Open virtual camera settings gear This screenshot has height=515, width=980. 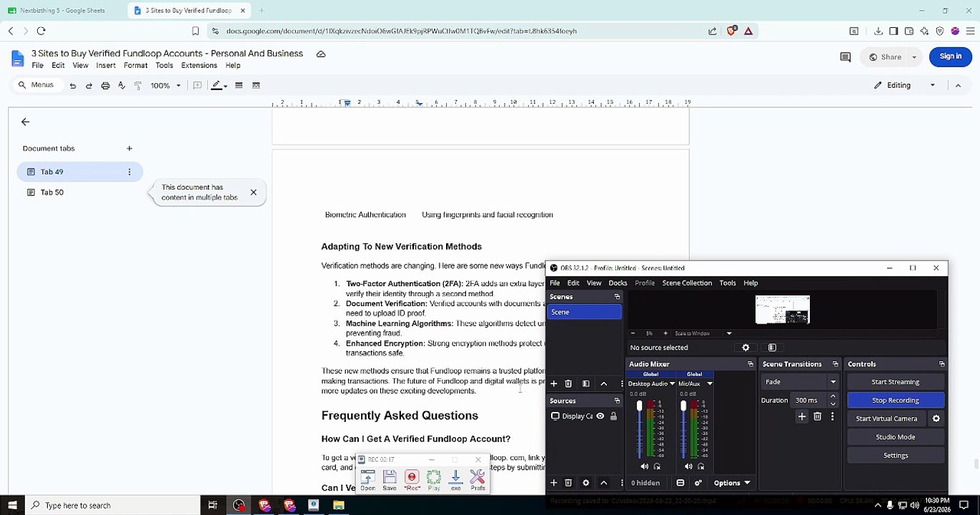pos(936,419)
